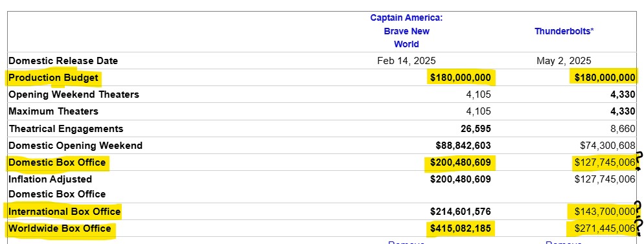Image resolution: width=644 pixels, height=244 pixels.
Task: Click the Remove link under Captain America
Action: [406, 242]
